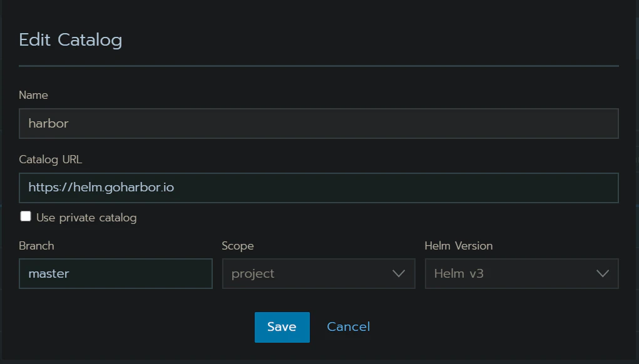Click the Branch field containing master

[x=116, y=273]
